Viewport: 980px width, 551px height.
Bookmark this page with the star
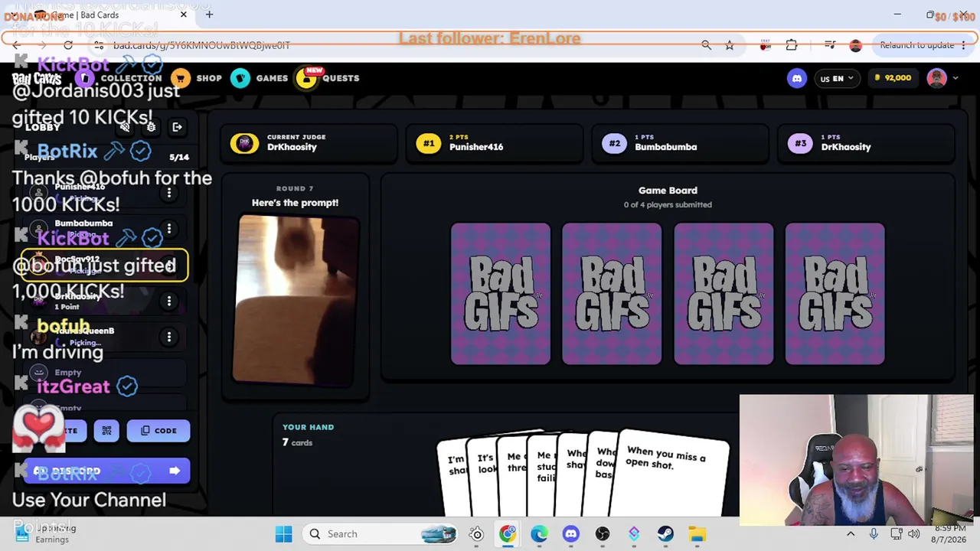(730, 45)
